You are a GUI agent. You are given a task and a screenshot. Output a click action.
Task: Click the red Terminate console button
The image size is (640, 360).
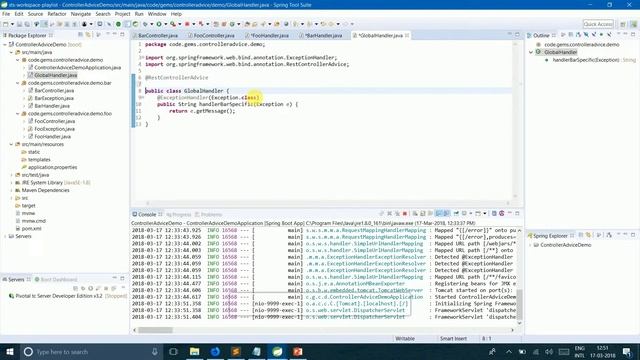(404, 213)
